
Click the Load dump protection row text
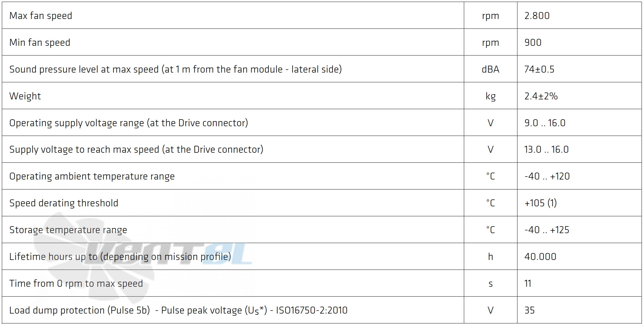178,310
